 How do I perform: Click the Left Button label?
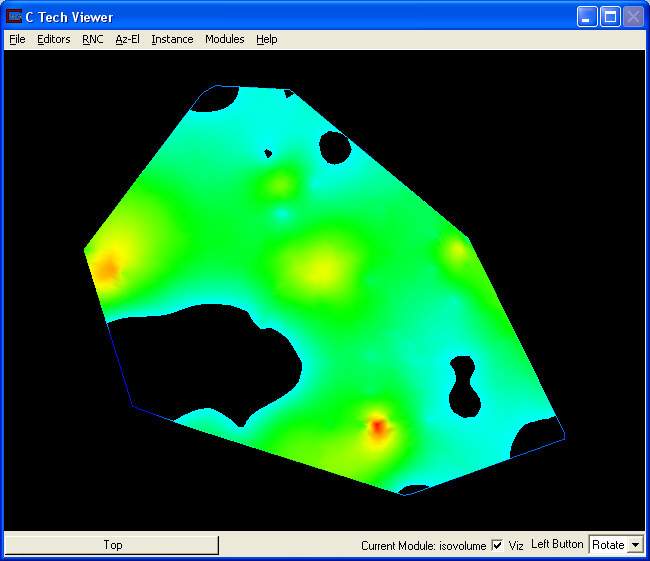pyautogui.click(x=557, y=544)
